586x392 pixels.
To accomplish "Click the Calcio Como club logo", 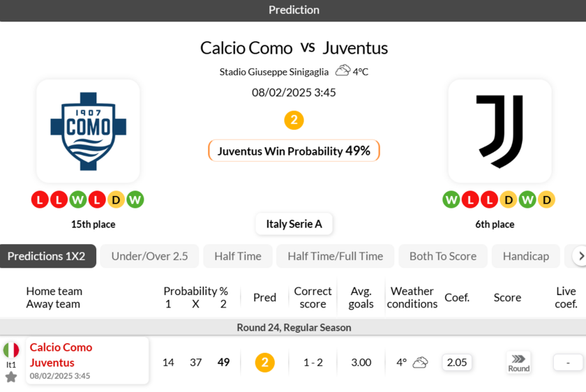I will coord(88,130).
